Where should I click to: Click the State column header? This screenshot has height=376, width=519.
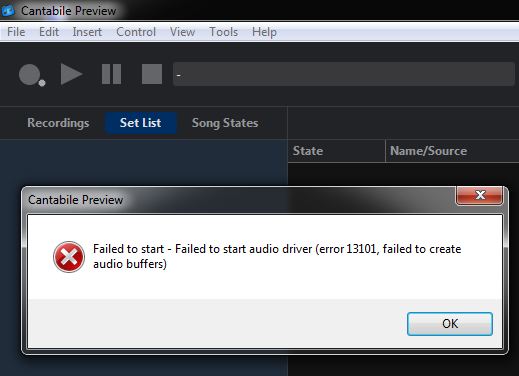(336, 151)
